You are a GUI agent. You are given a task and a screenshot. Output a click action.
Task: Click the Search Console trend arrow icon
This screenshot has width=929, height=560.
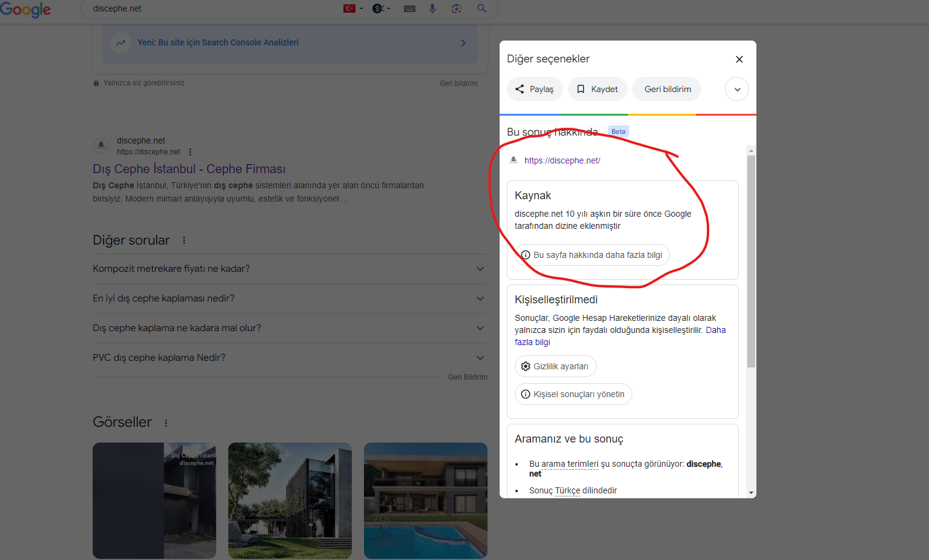(x=121, y=42)
